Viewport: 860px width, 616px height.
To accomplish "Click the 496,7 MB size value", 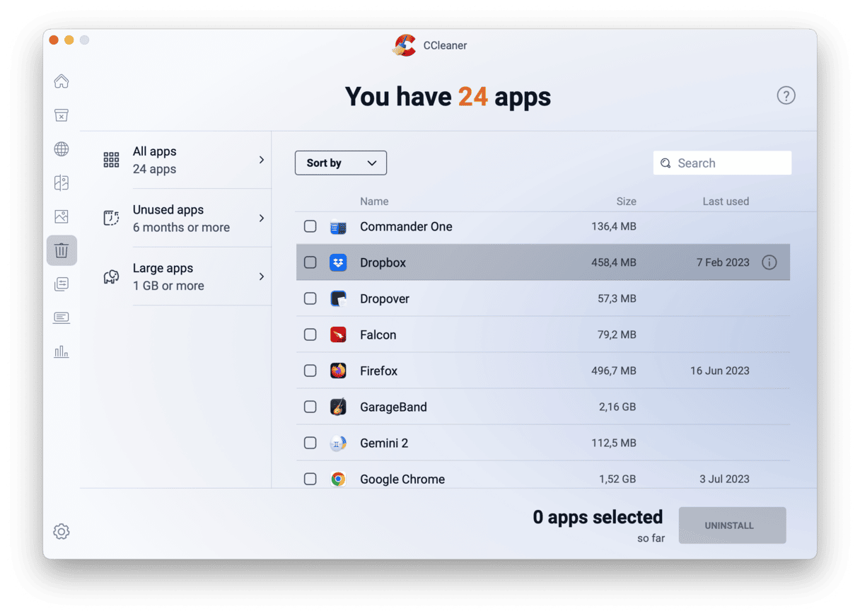I will (614, 371).
